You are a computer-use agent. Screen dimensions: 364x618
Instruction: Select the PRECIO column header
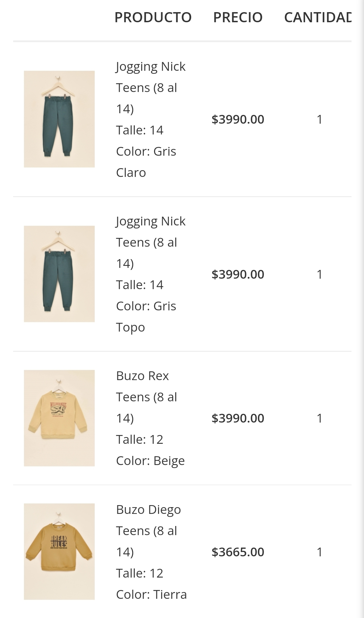click(x=238, y=17)
